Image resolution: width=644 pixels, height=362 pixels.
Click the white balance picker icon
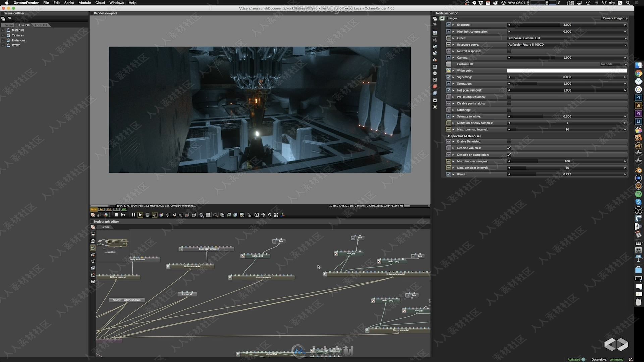point(161,215)
